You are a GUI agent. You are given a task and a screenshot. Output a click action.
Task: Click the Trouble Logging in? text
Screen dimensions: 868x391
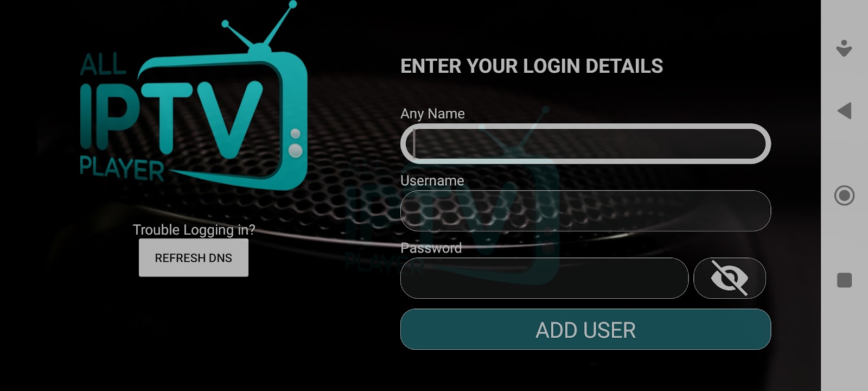coord(194,230)
